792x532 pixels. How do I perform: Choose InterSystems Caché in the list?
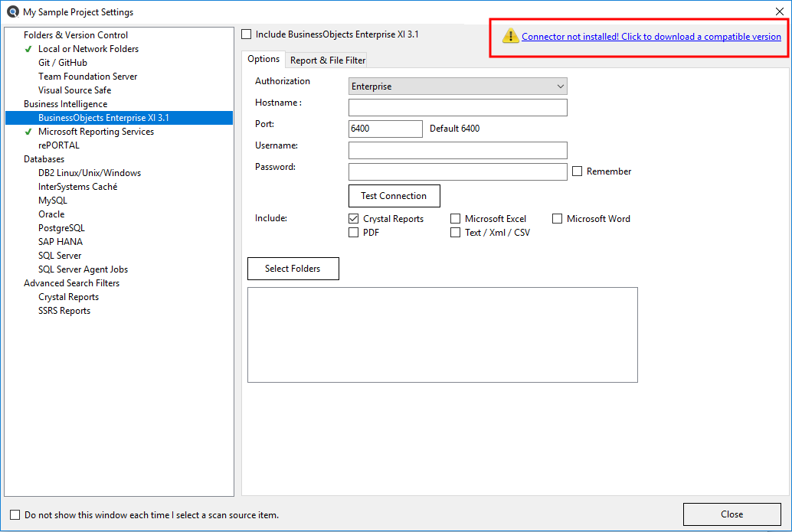click(78, 187)
